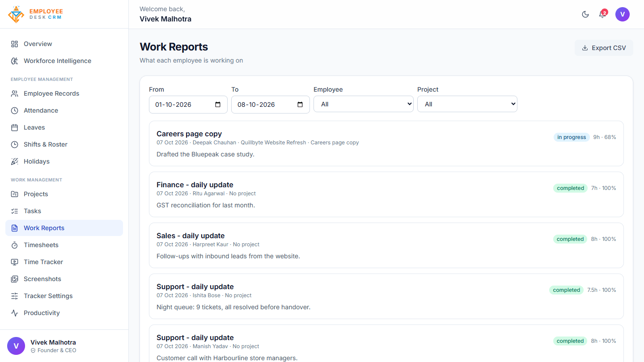The width and height of the screenshot is (644, 362).
Task: Go to Leaves page
Action: tap(64, 127)
